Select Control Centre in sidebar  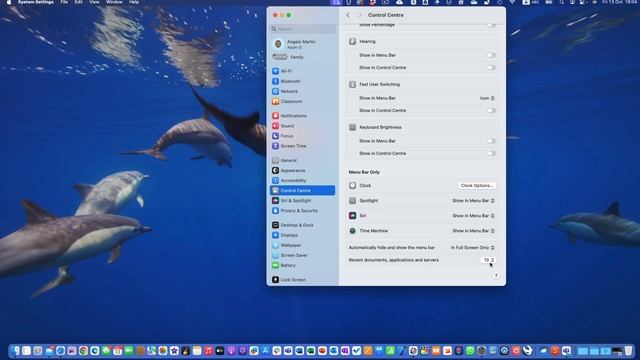coord(302,191)
